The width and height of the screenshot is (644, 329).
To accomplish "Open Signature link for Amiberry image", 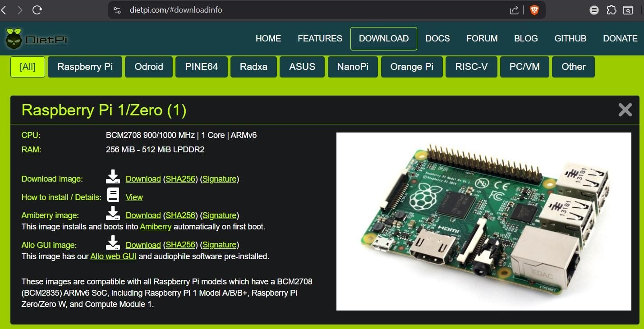I will pyautogui.click(x=220, y=215).
